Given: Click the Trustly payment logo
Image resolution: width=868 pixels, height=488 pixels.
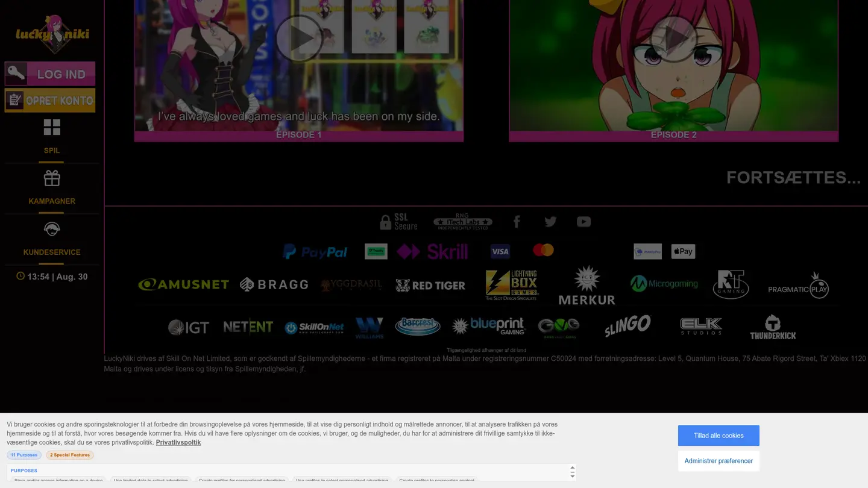Looking at the screenshot, I should pyautogui.click(x=376, y=251).
